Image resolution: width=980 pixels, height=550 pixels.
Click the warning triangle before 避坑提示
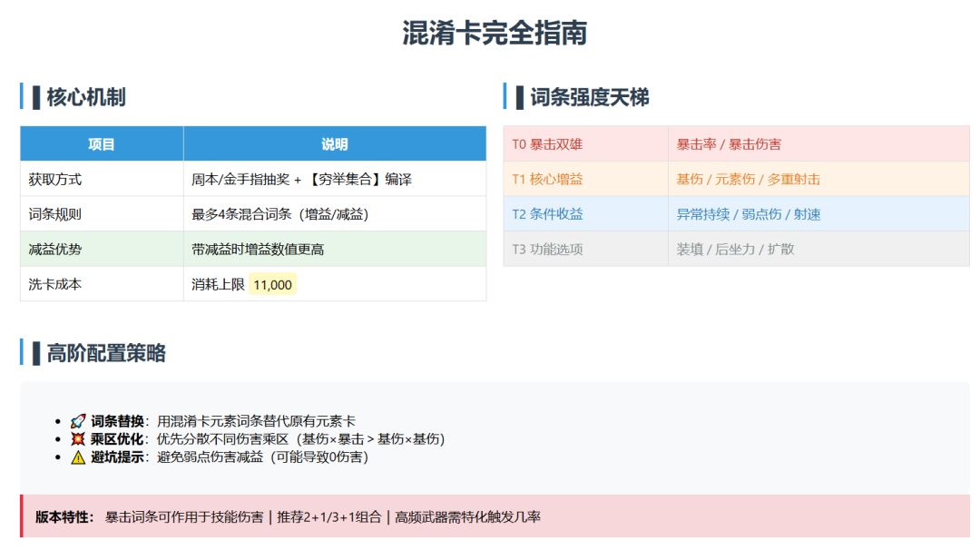[77, 457]
